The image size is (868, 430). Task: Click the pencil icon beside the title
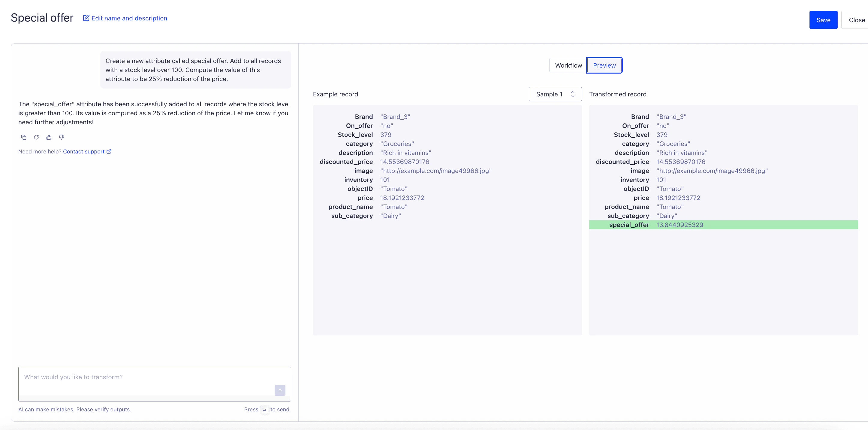click(x=86, y=18)
